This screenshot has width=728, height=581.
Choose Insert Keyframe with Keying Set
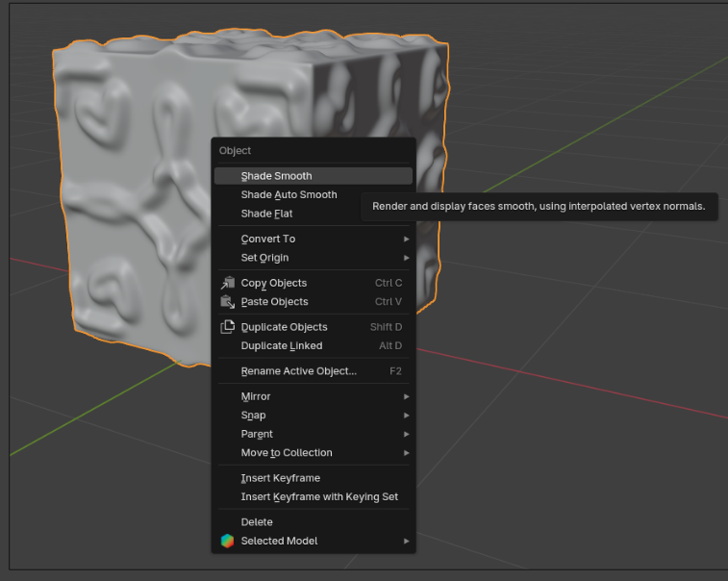[319, 497]
